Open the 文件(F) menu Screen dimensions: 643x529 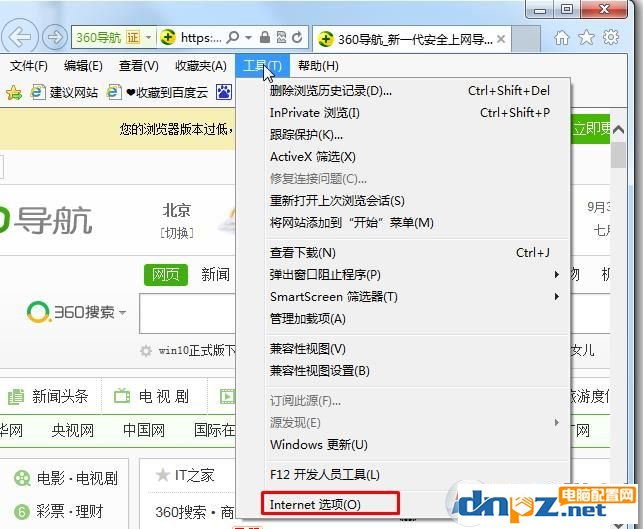(x=28, y=66)
